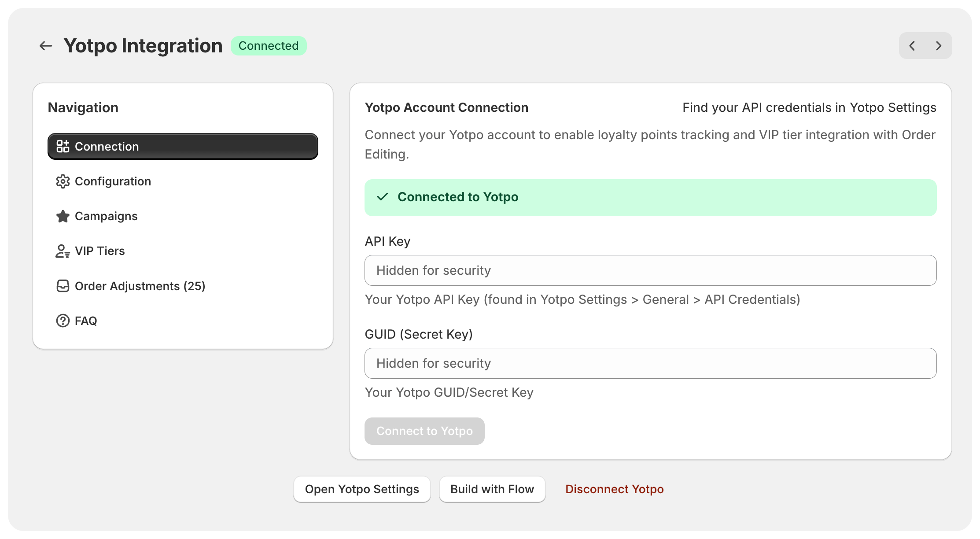Open Order Adjustments (25) section
Image resolution: width=980 pixels, height=539 pixels.
click(x=183, y=286)
